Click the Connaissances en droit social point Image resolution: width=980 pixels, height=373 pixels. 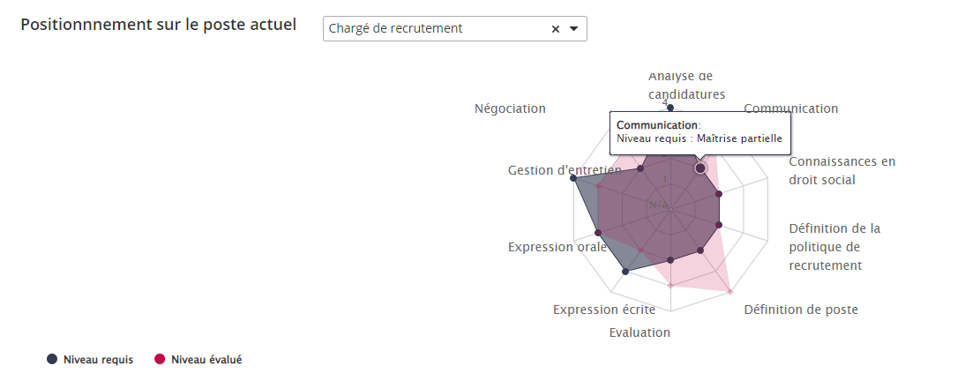tap(719, 194)
